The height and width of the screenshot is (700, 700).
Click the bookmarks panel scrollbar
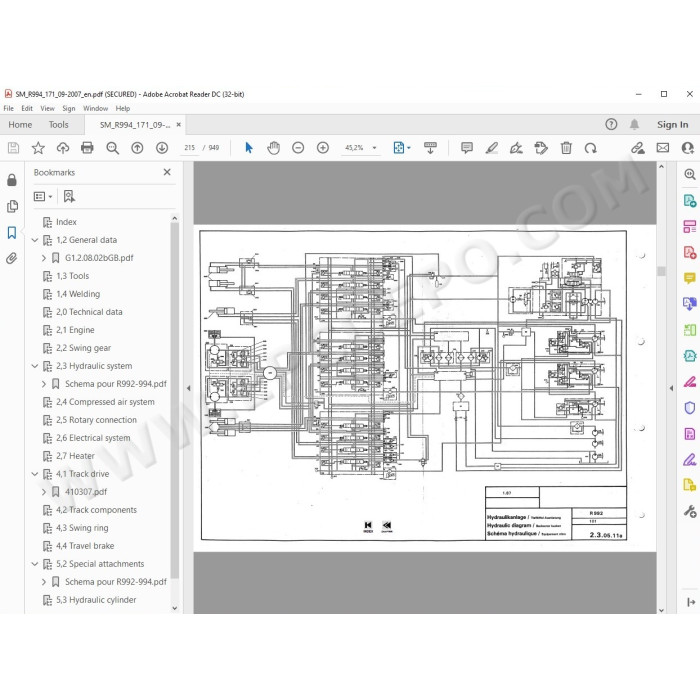pos(175,400)
